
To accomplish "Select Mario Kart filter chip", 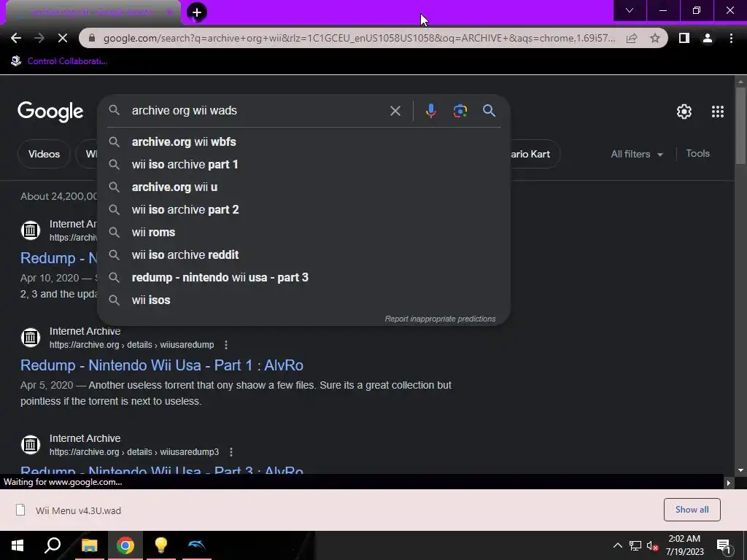I will tap(534, 155).
